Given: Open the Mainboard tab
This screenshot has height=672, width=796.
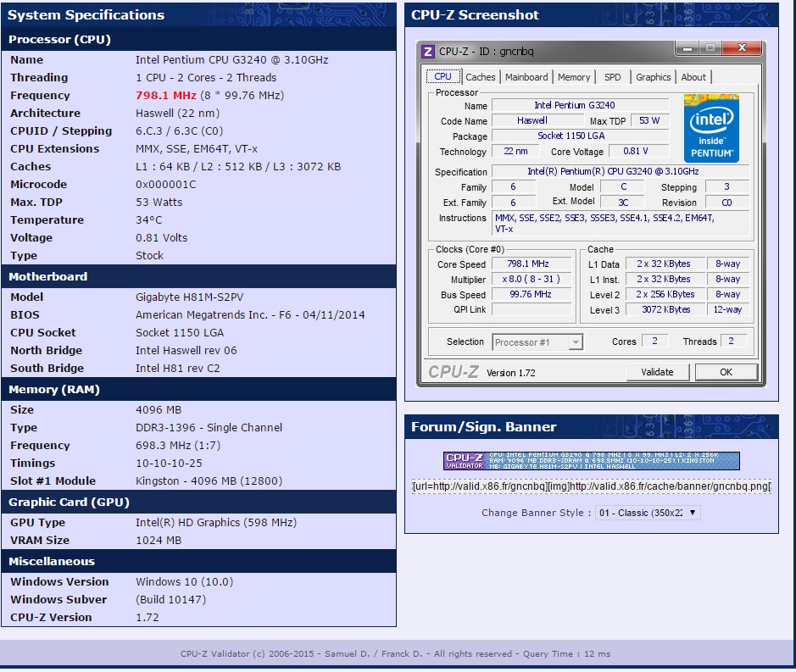Looking at the screenshot, I should (x=526, y=77).
